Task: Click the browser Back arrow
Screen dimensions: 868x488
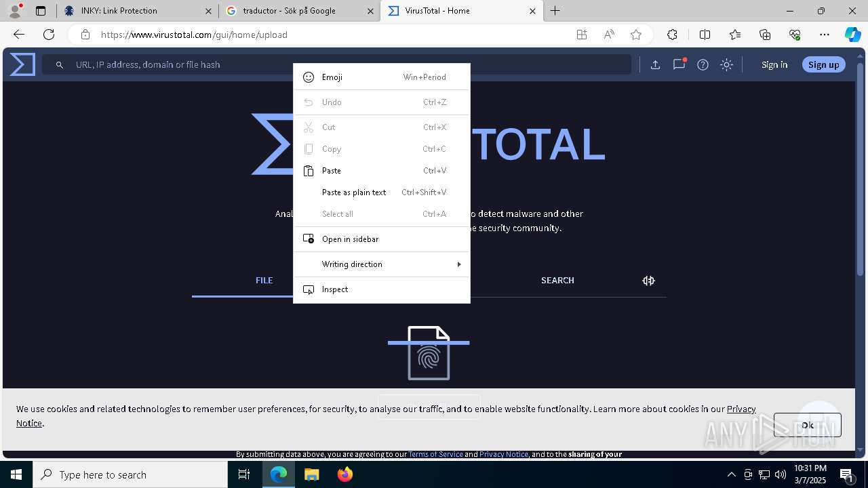Action: click(x=19, y=35)
